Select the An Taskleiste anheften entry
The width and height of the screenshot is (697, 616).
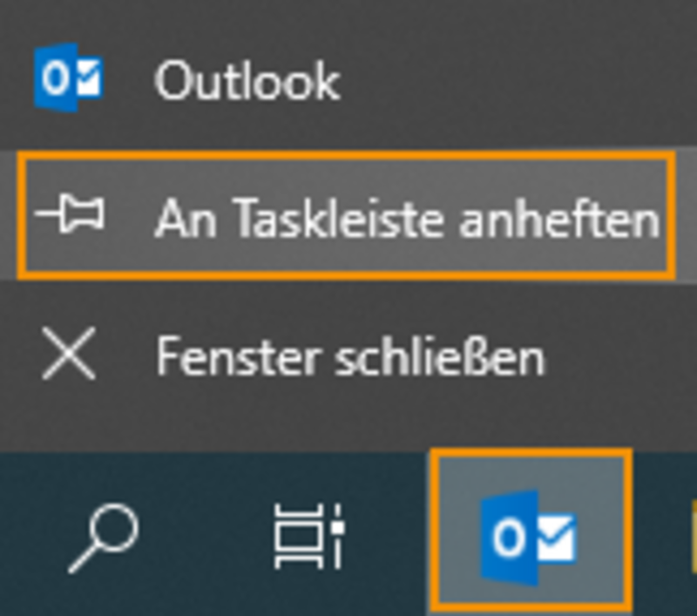click(347, 215)
